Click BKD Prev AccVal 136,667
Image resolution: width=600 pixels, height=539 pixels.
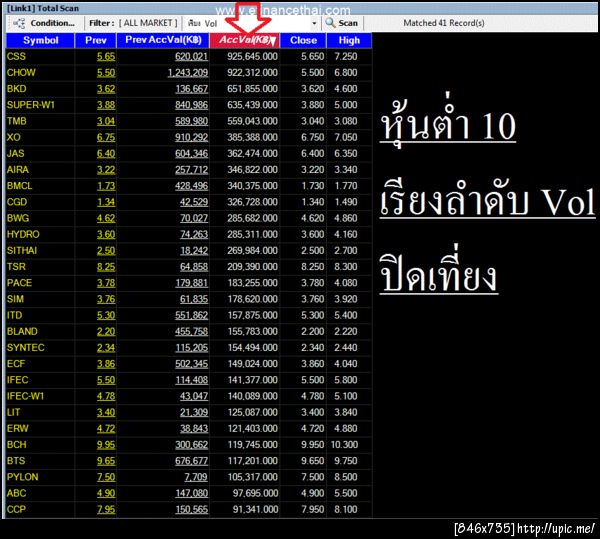tap(192, 89)
